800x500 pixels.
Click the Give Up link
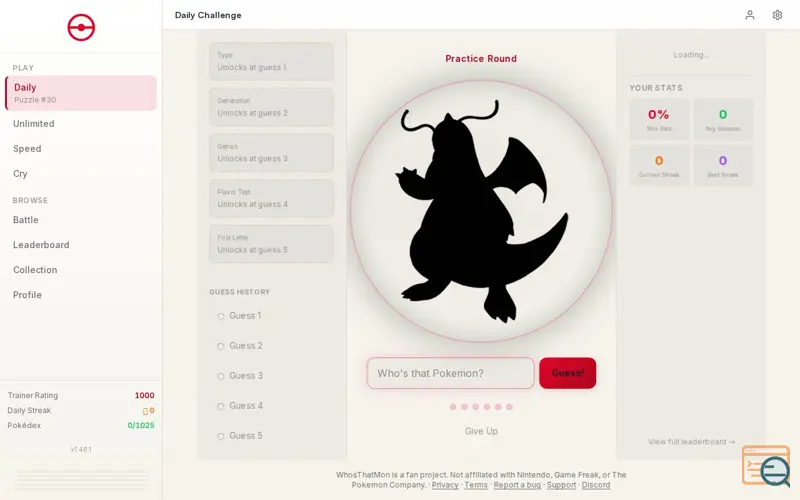(481, 431)
